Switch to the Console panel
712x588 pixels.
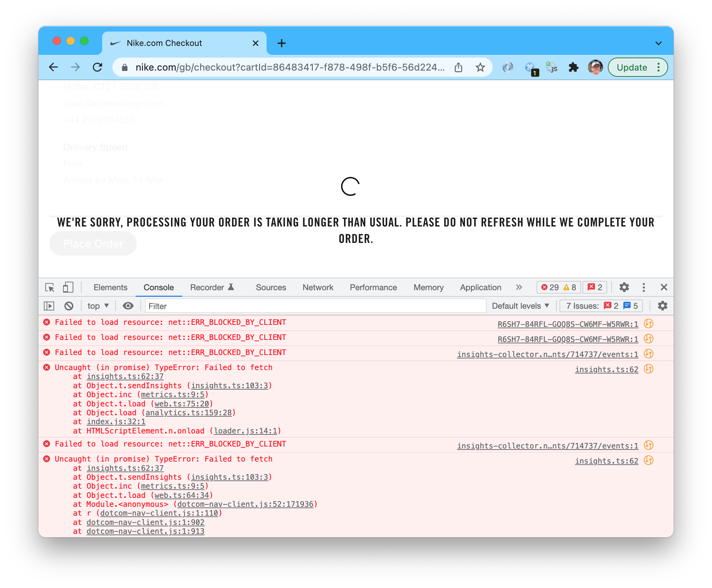point(159,287)
